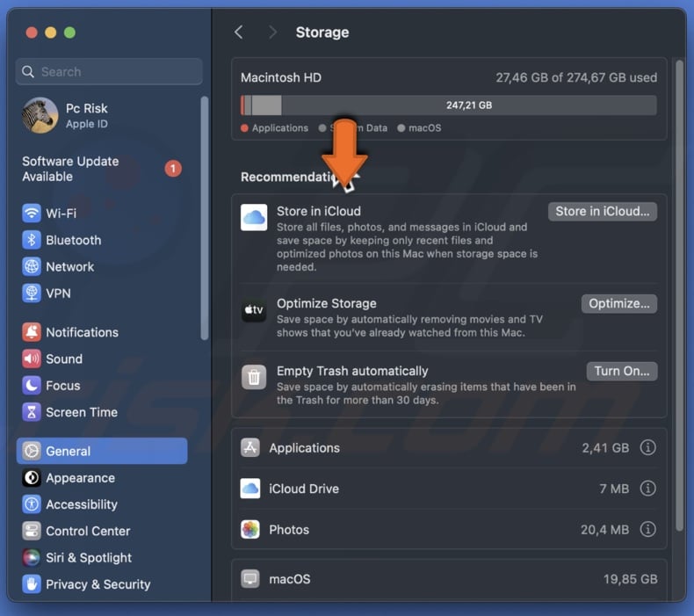Click the yellow minimize window button
The height and width of the screenshot is (616, 694).
[x=50, y=33]
